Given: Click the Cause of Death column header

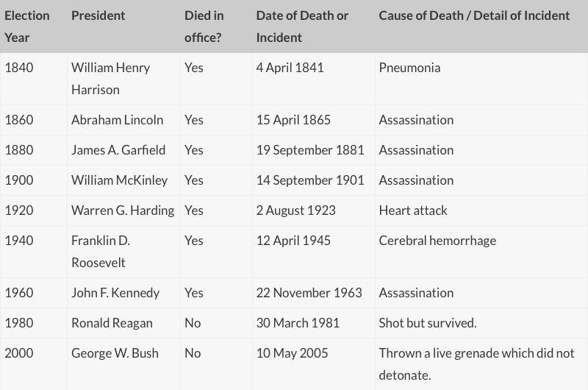Looking at the screenshot, I should pyautogui.click(x=474, y=15).
